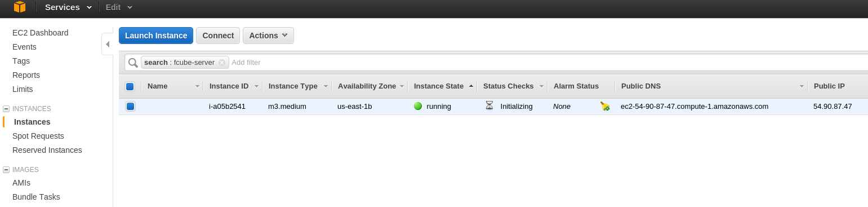Toggle checkbox for instance i-a05b2541
The height and width of the screenshot is (207, 868).
click(130, 106)
